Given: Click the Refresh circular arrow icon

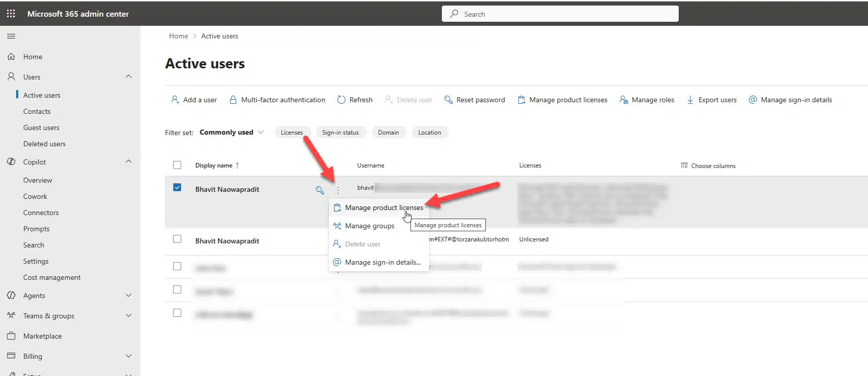Looking at the screenshot, I should 342,100.
